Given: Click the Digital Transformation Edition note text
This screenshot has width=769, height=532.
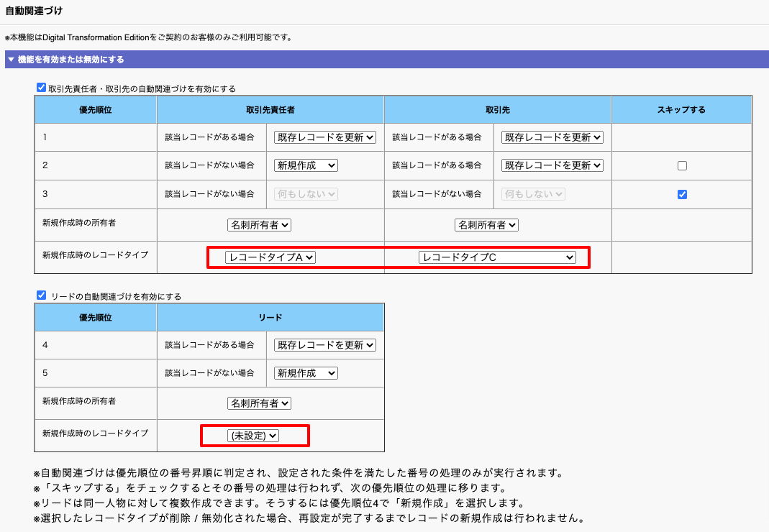Looking at the screenshot, I should tap(149, 37).
